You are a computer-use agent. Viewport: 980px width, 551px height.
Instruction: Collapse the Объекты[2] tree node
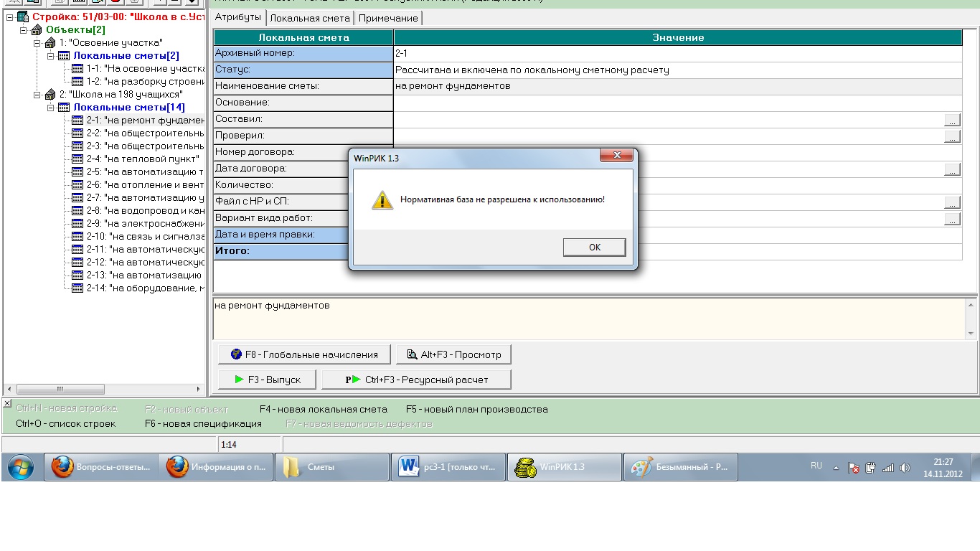(x=24, y=29)
